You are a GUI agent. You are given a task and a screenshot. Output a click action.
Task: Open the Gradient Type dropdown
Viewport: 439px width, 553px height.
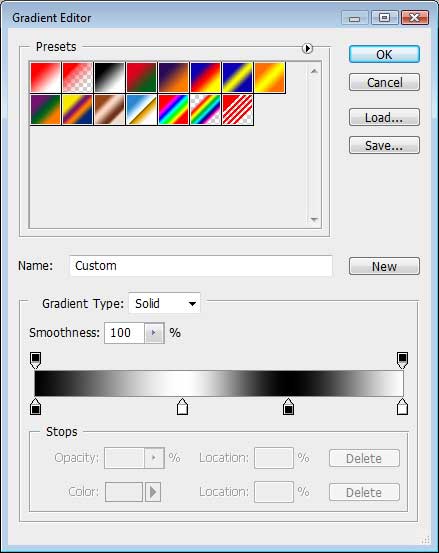[x=164, y=303]
